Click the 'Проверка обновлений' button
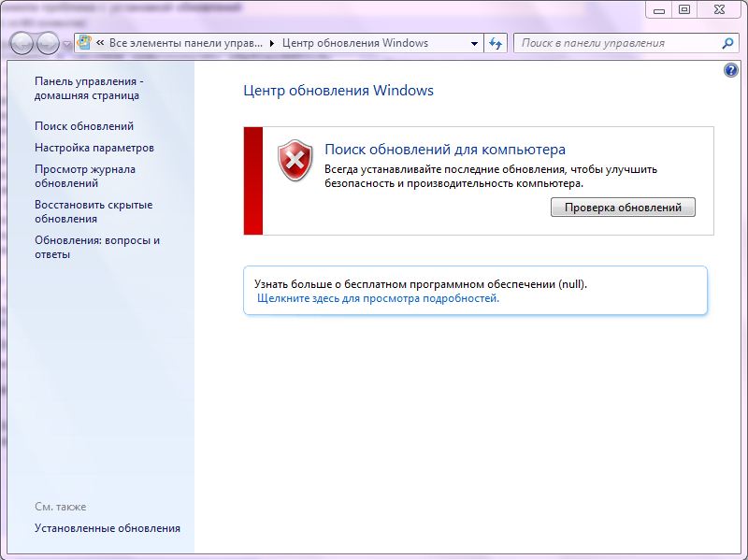The height and width of the screenshot is (560, 748). [623, 208]
